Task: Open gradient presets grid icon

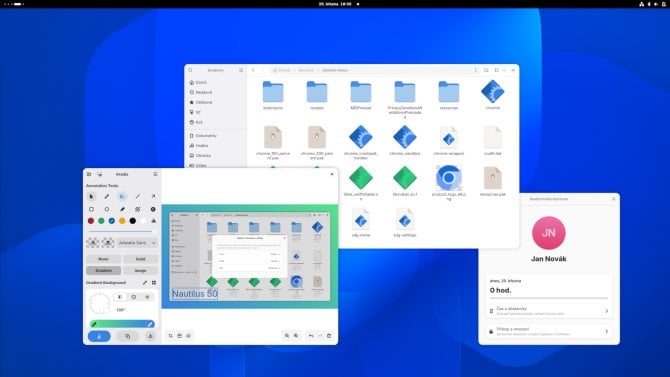Action: click(154, 283)
